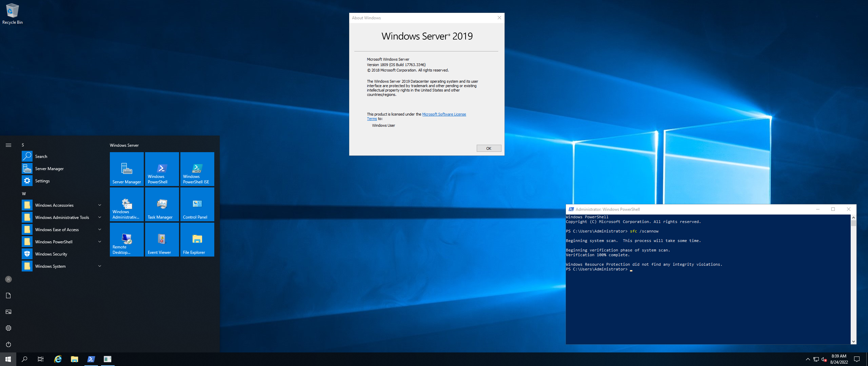868x366 pixels.
Task: Click the Power icon in Start
Action: coord(8,344)
